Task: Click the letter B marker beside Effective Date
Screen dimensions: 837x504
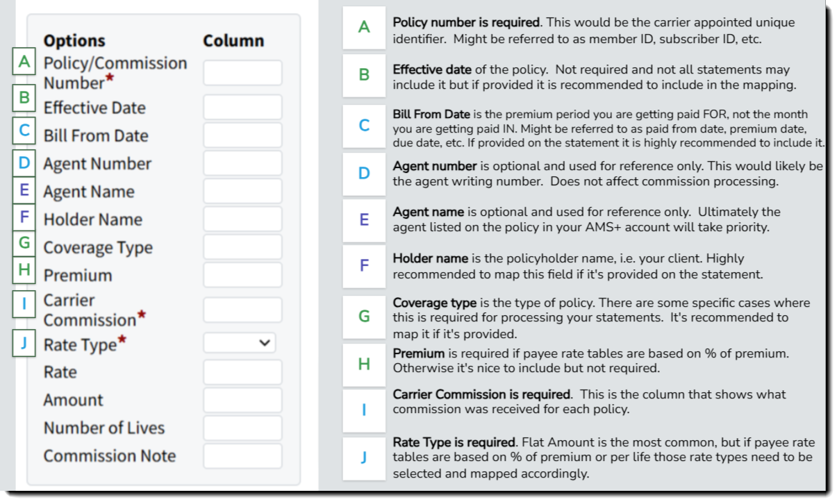Action: [24, 98]
